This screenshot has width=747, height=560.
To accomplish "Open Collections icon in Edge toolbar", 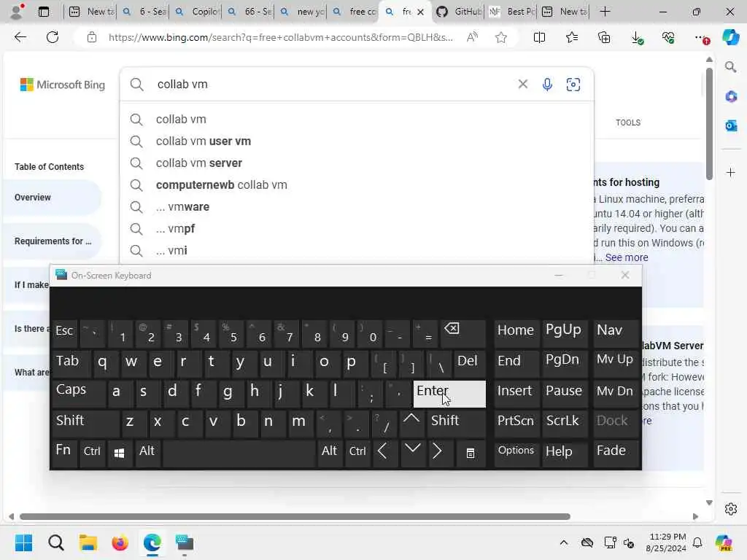I will (x=604, y=37).
